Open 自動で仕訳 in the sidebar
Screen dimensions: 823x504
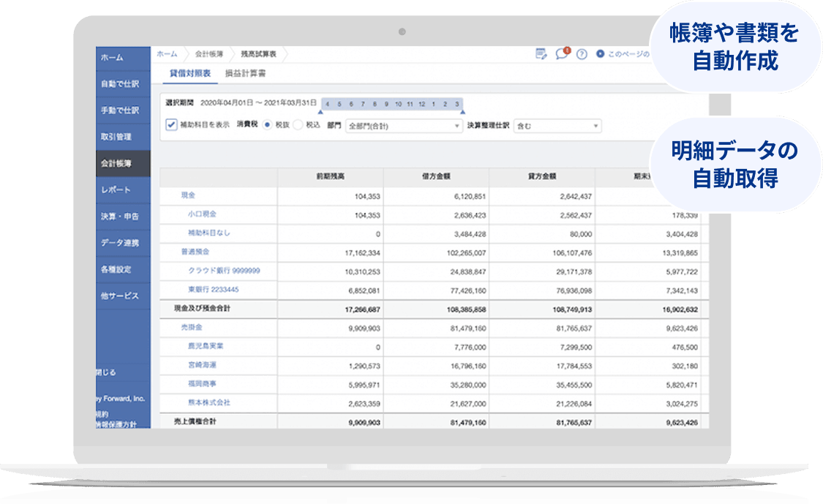point(123,84)
